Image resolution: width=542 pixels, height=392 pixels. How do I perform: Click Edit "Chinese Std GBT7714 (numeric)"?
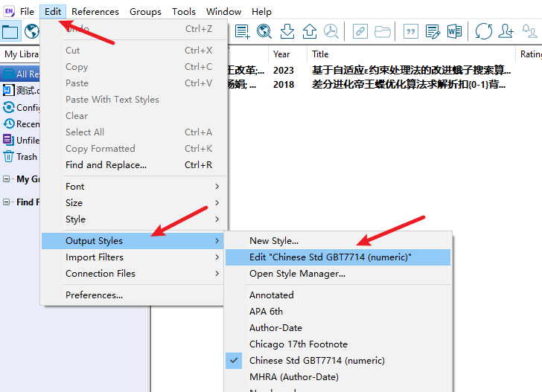pos(338,257)
